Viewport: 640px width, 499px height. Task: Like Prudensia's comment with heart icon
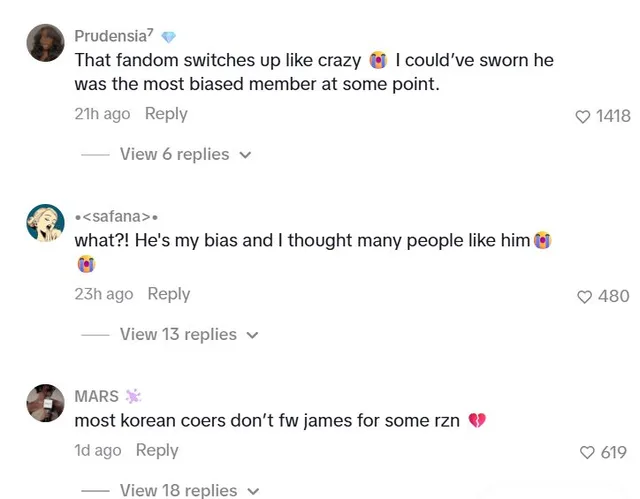[x=582, y=117]
